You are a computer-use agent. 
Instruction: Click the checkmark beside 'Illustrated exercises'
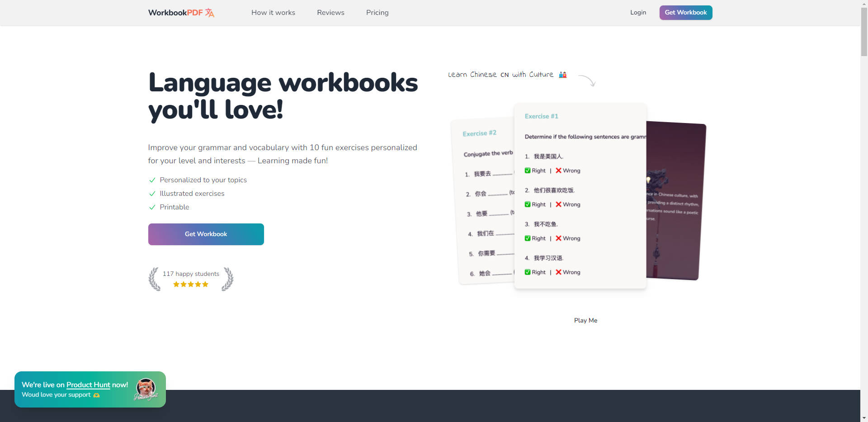152,194
